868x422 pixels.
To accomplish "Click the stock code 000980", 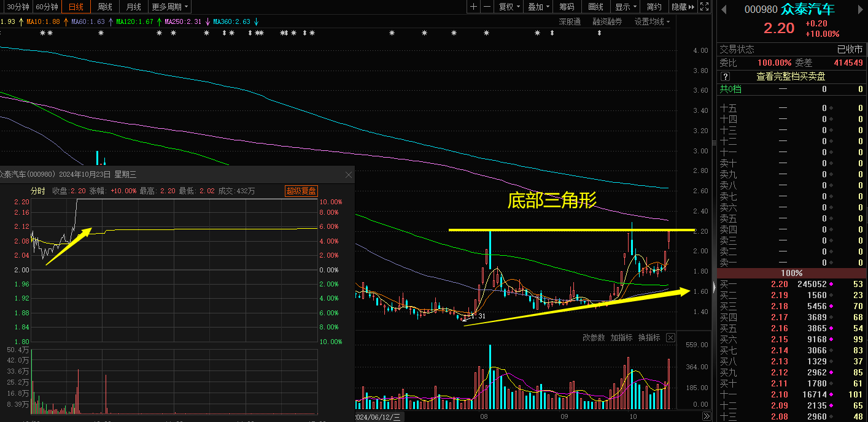I will tap(761, 9).
